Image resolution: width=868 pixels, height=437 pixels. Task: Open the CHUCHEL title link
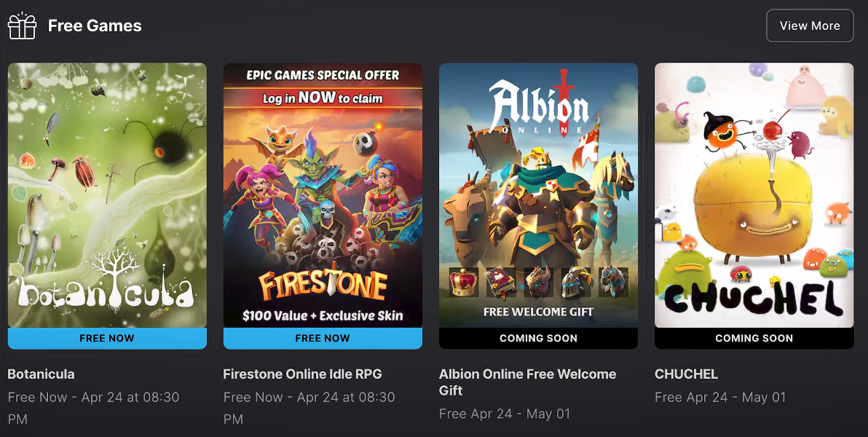[686, 374]
